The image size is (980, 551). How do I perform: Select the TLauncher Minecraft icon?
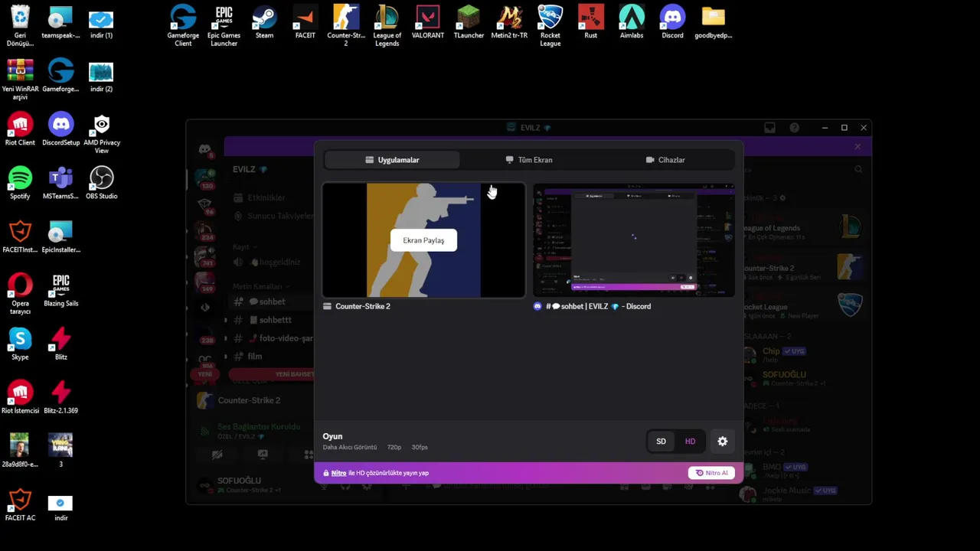click(469, 23)
